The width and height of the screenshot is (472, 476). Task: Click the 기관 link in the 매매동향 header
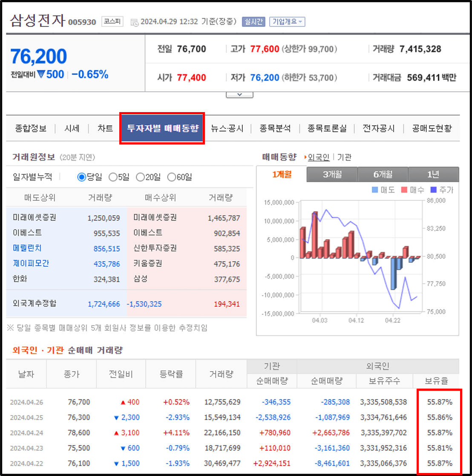344,157
